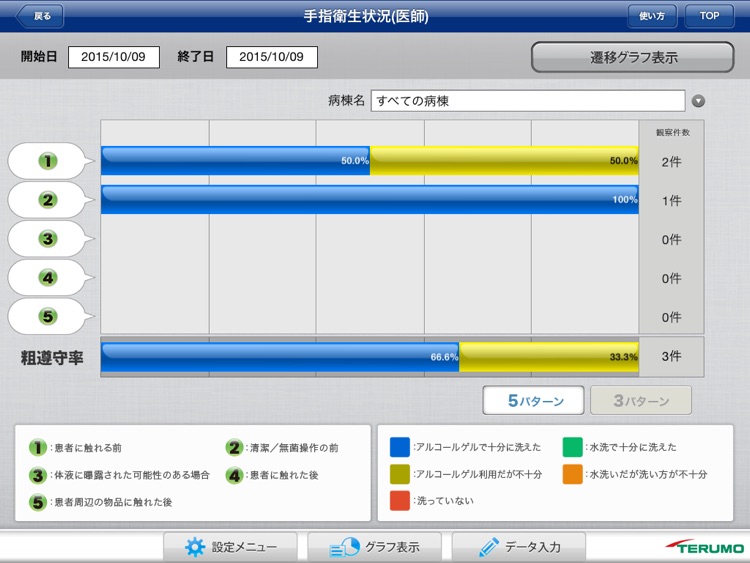
Task: Click the 手指衛生状況(医師) title
Action: (x=366, y=16)
